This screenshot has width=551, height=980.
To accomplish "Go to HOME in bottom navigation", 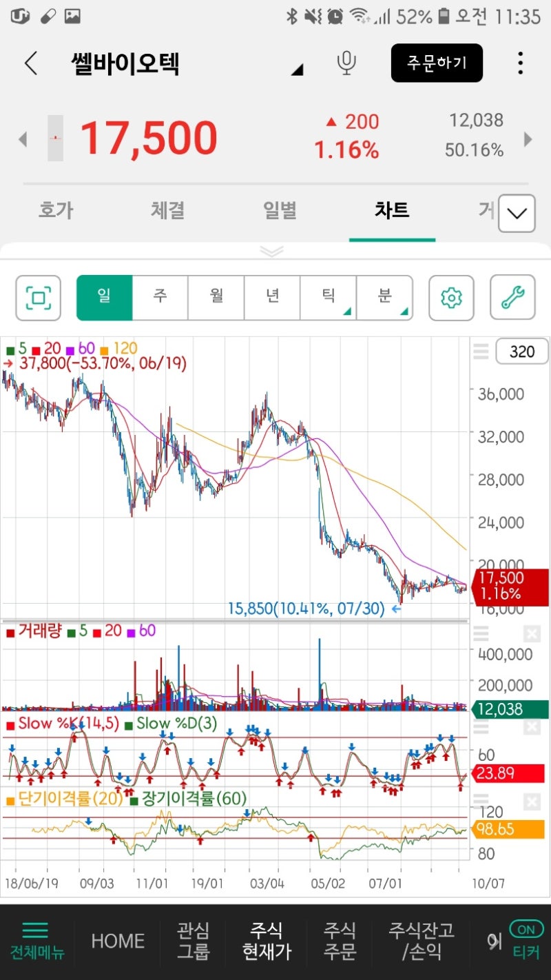I will 118,941.
